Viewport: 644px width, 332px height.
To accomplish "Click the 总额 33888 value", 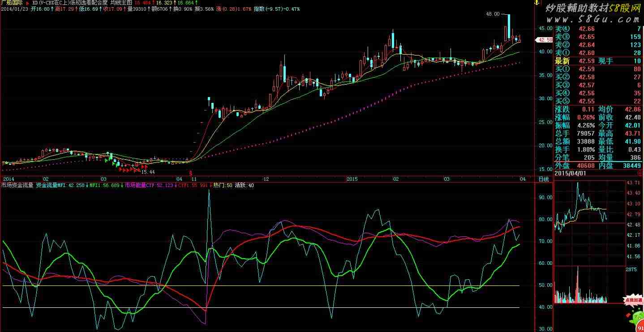I will tap(586, 141).
